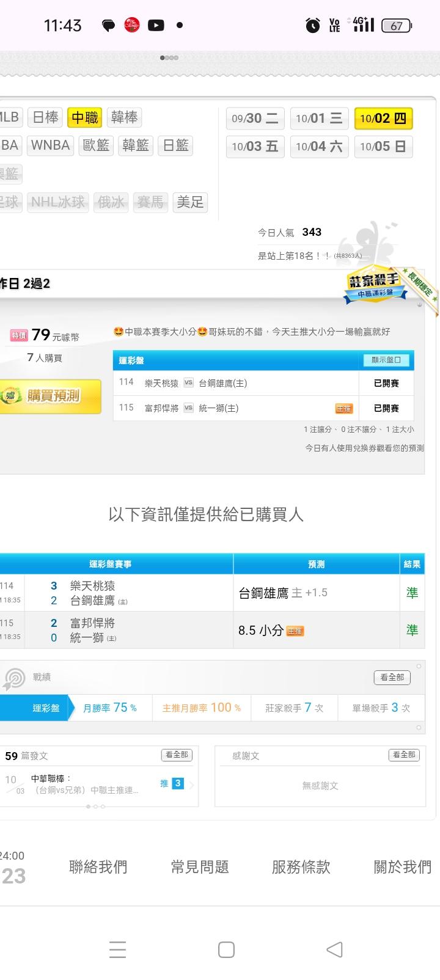The image size is (440, 980).
Task: Open the 韓籃 league tab
Action: pos(135,145)
